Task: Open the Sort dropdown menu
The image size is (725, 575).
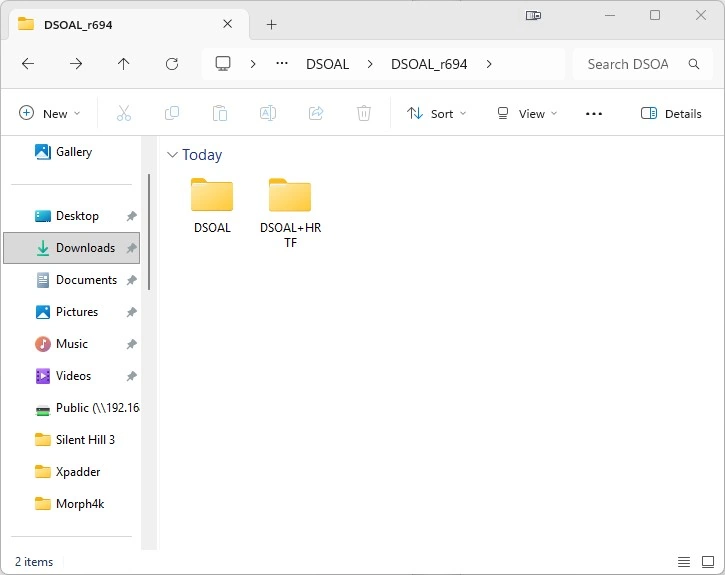Action: pos(436,113)
